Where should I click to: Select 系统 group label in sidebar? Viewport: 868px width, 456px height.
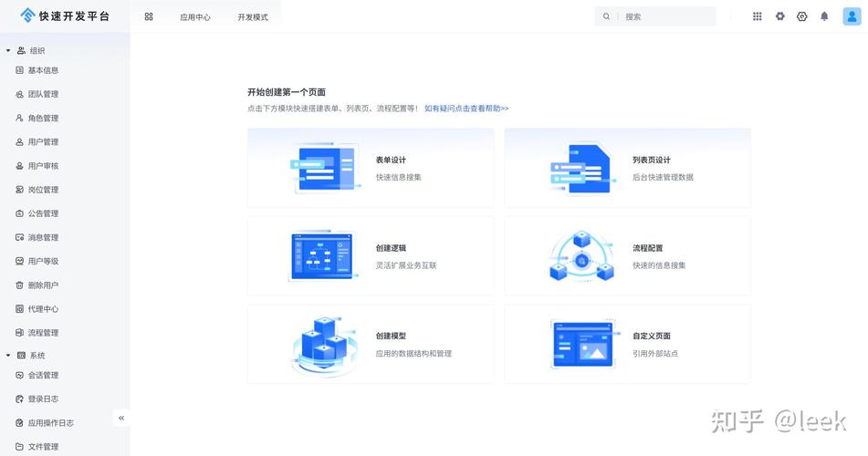pyautogui.click(x=37, y=356)
